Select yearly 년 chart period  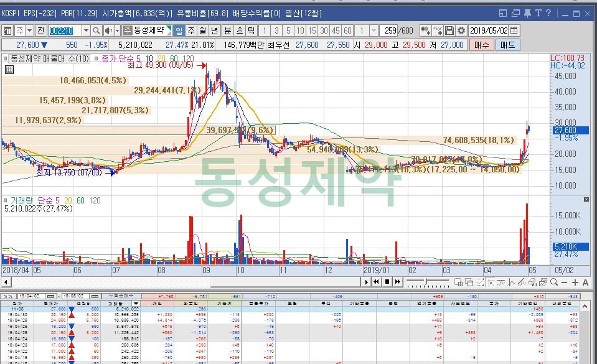pyautogui.click(x=215, y=30)
